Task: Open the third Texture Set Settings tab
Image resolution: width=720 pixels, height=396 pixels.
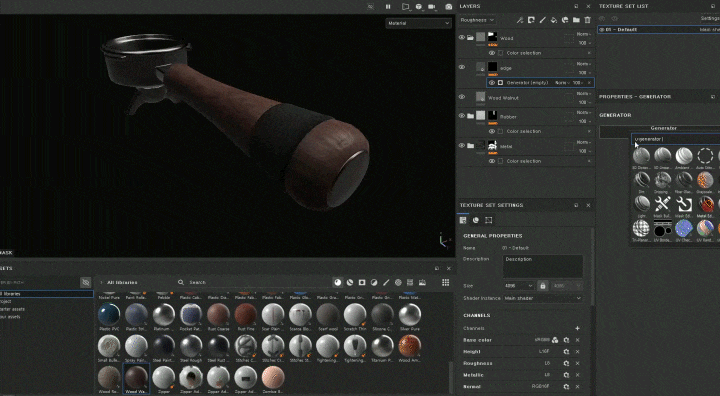Action: pyautogui.click(x=489, y=221)
